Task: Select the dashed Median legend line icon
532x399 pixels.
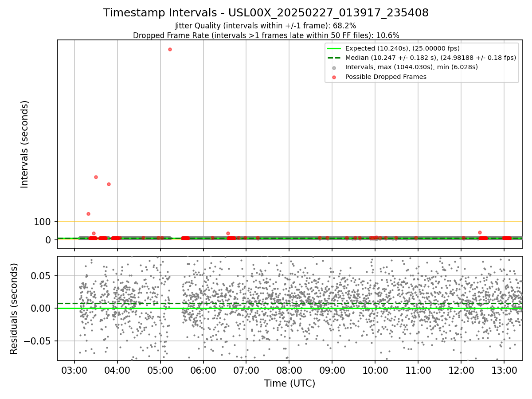Action: (x=334, y=58)
